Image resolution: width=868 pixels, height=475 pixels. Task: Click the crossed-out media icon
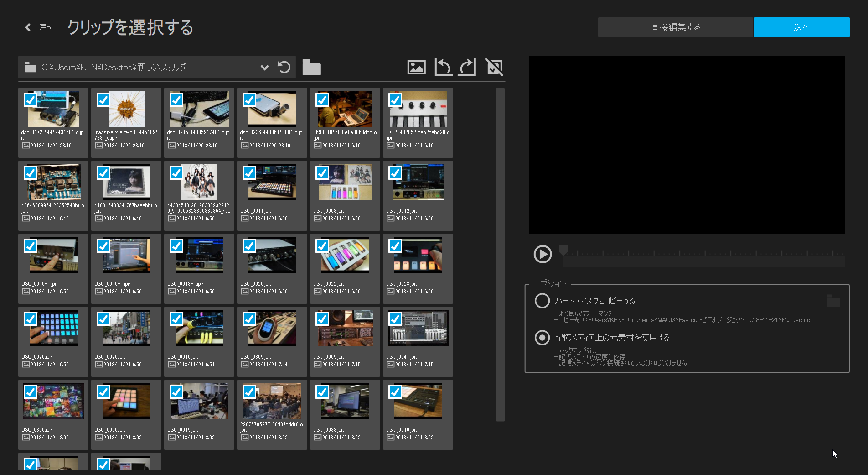click(x=494, y=67)
